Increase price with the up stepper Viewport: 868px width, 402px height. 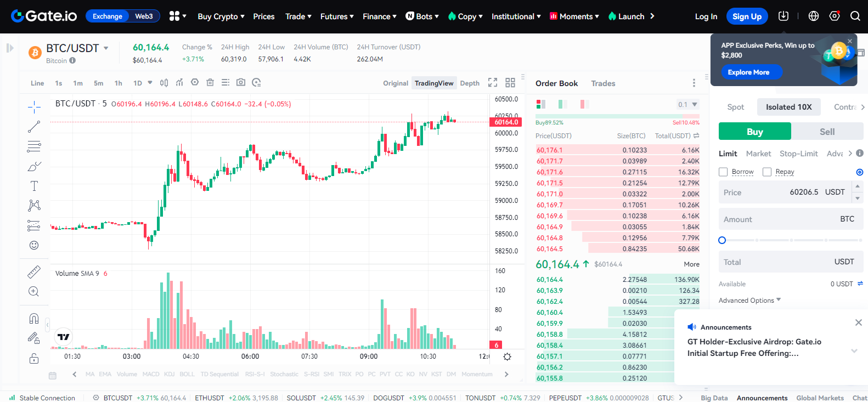pyautogui.click(x=858, y=186)
